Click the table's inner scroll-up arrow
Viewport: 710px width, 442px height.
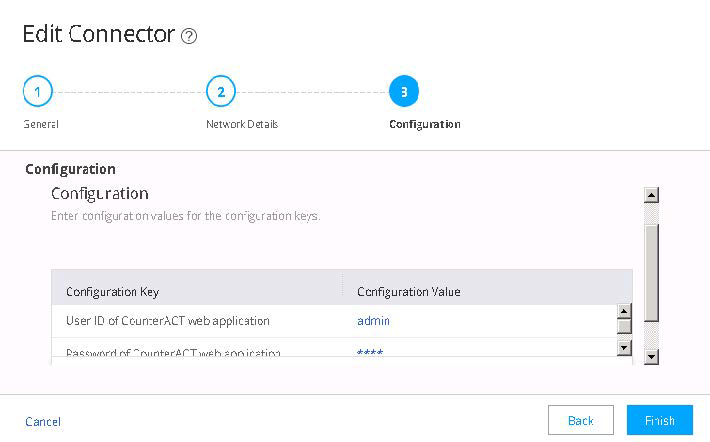[x=624, y=310]
